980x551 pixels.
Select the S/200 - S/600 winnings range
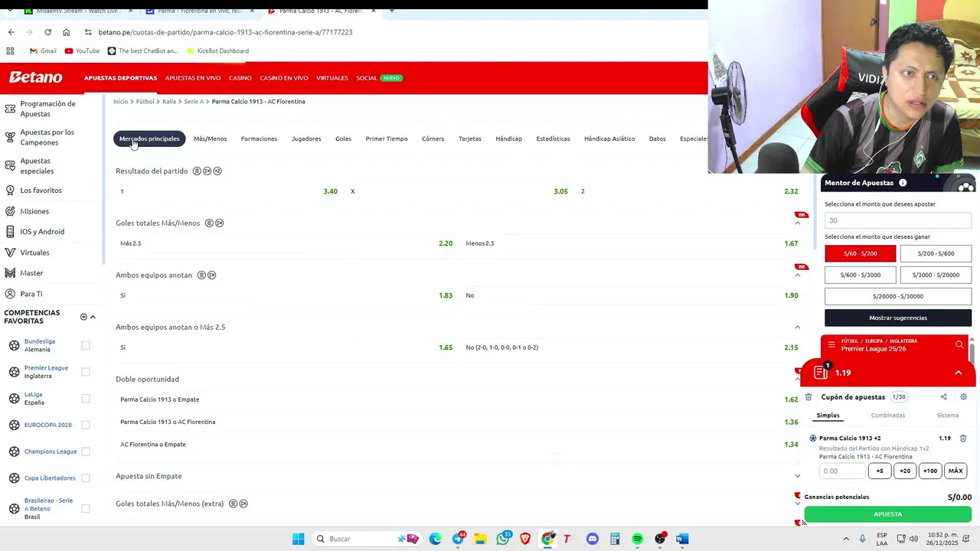(936, 253)
